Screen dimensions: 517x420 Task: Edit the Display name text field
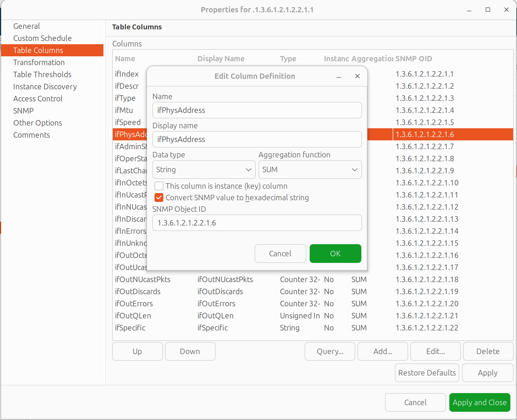point(257,139)
